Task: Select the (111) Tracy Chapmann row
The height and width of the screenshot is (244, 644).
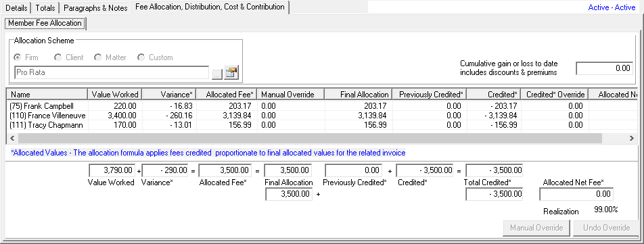Action: pyautogui.click(x=321, y=125)
